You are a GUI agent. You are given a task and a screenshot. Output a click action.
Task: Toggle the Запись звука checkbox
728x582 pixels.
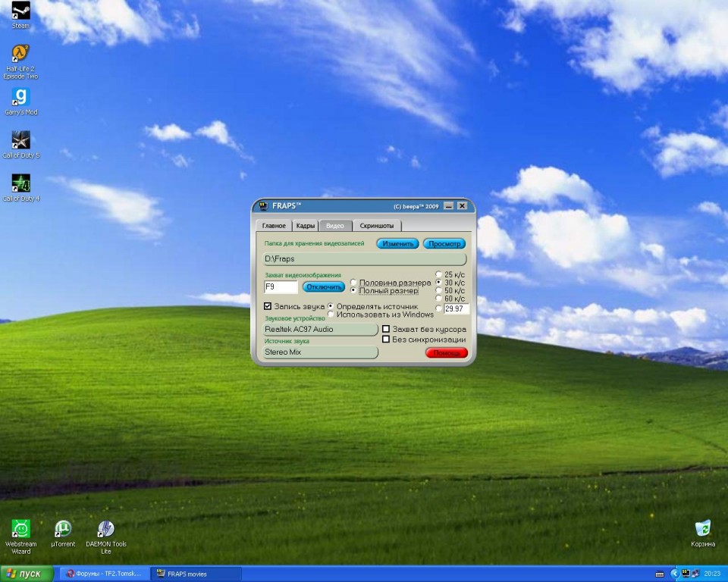click(x=268, y=306)
